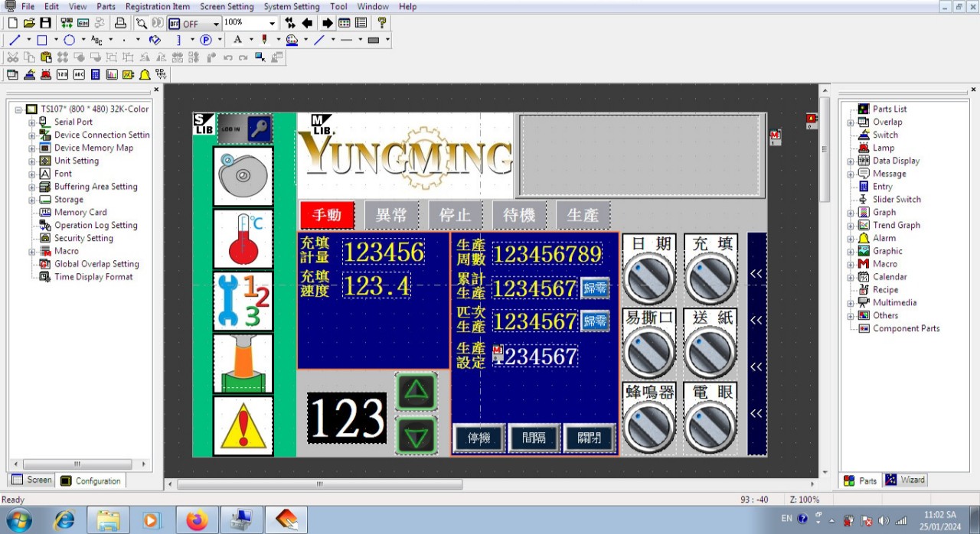This screenshot has width=980, height=534.
Task: Open the 100% zoom dropdown
Action: (x=272, y=23)
